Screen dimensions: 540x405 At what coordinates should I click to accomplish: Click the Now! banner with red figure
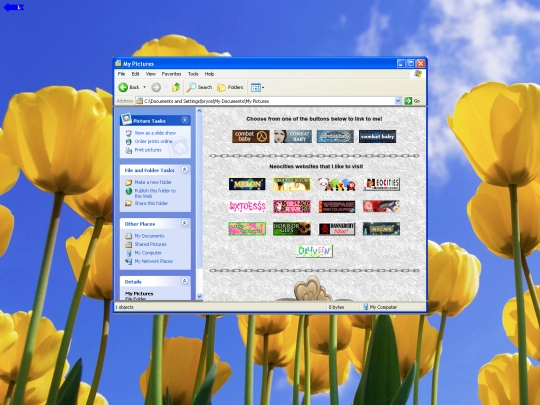pyautogui.click(x=337, y=229)
